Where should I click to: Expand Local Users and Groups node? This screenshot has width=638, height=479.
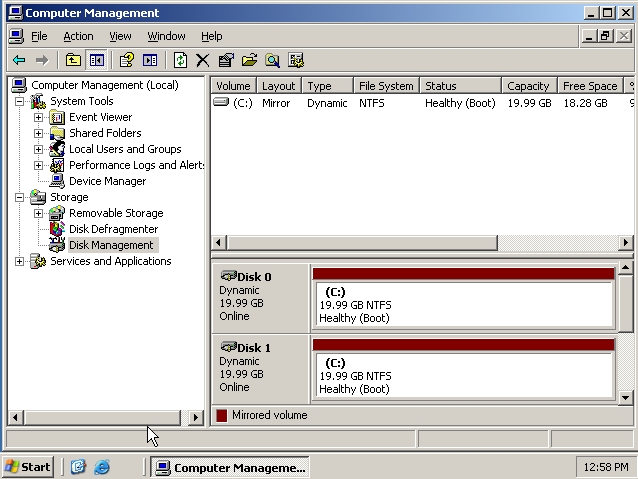tap(38, 149)
